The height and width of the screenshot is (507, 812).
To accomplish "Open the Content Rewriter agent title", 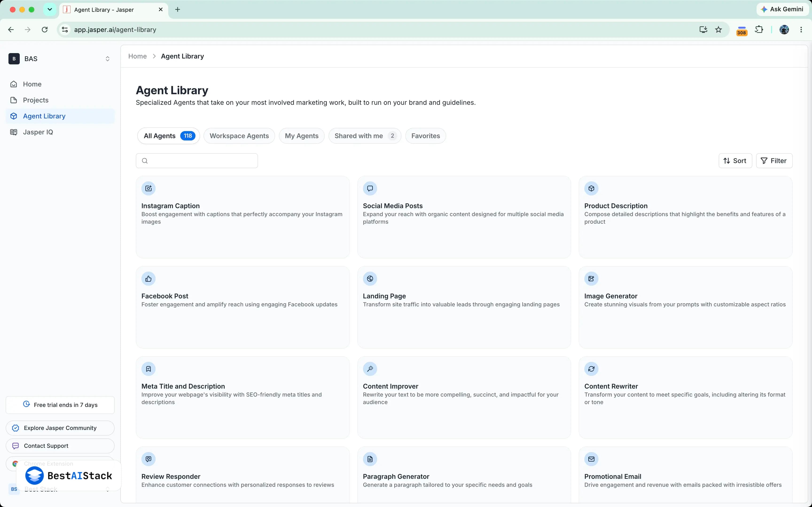I will pyautogui.click(x=611, y=386).
